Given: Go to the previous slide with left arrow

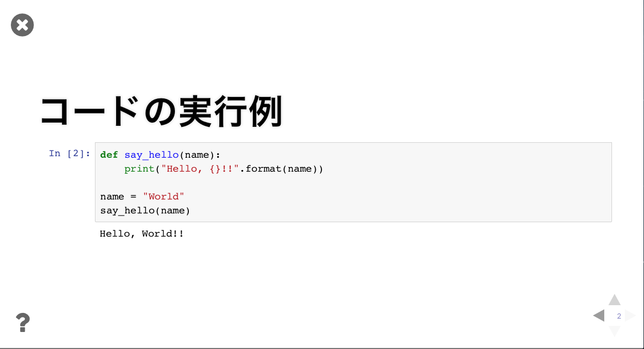Looking at the screenshot, I should (599, 315).
